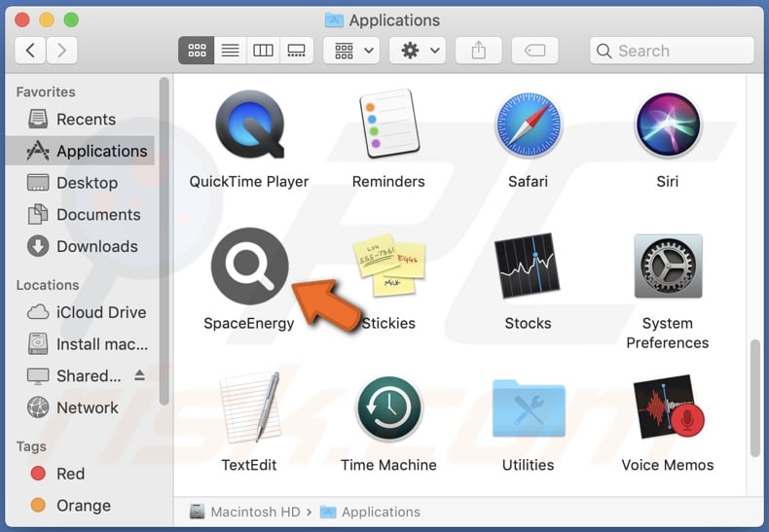The height and width of the screenshot is (532, 769).
Task: Open Desktop from the sidebar
Action: [x=81, y=183]
